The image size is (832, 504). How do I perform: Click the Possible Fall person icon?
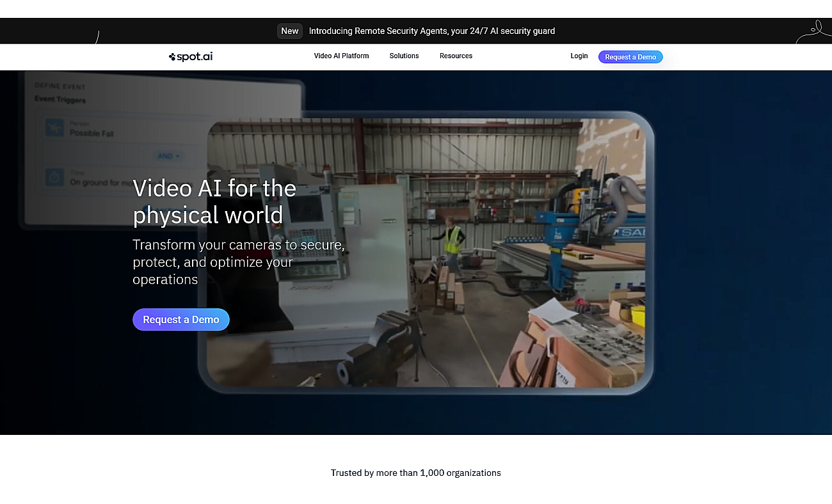54,129
